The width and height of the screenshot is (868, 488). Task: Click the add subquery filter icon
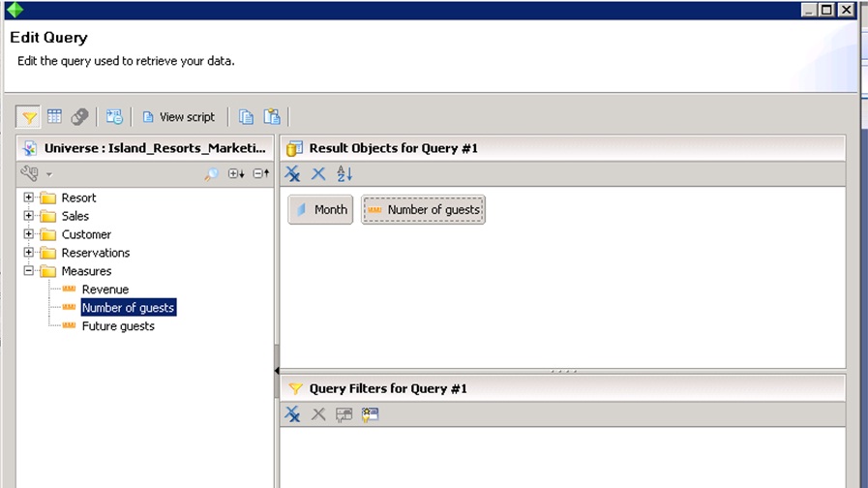[370, 414]
